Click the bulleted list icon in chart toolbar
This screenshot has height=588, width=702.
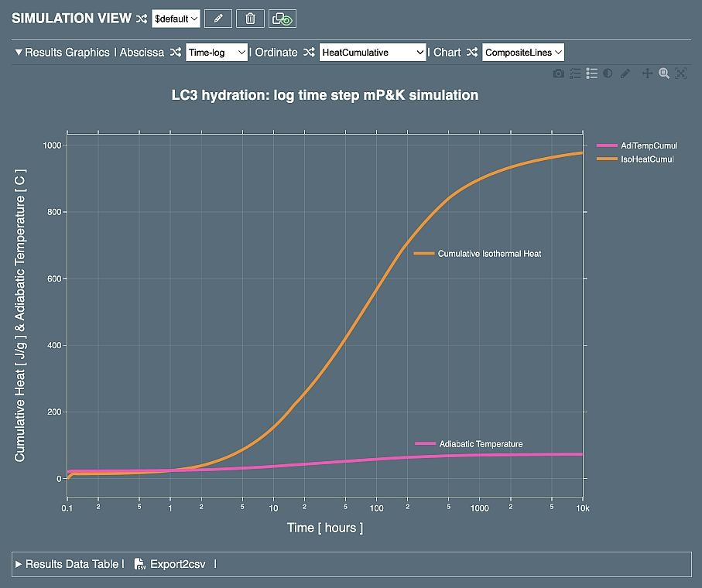(592, 73)
